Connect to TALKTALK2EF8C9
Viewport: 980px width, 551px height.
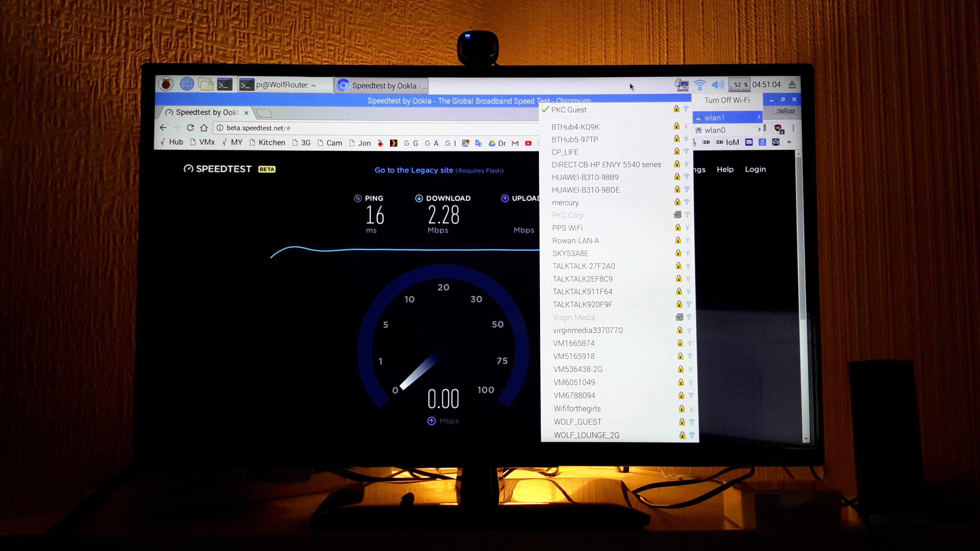pos(618,279)
